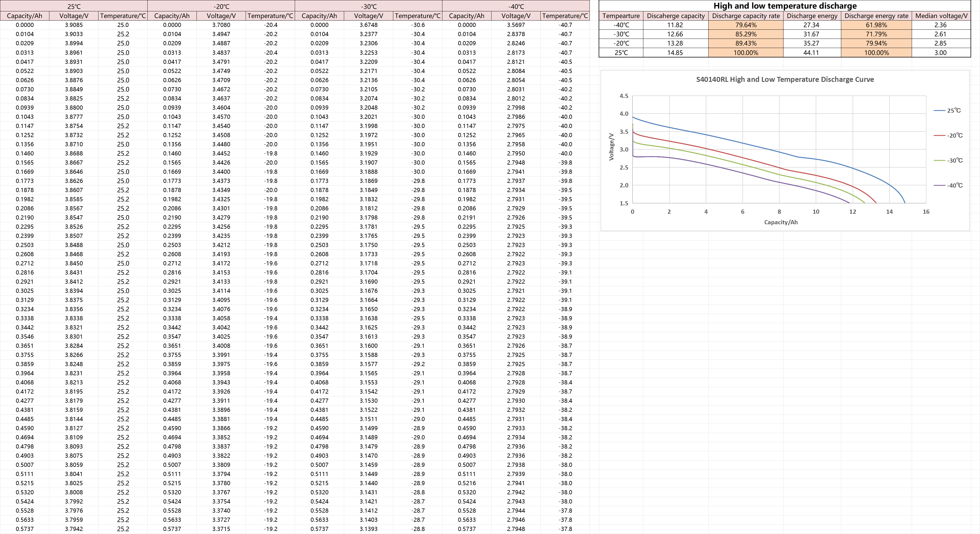This screenshot has height=534, width=980.
Task: Select the Capacity/Ah horizontal axis title
Action: coord(781,222)
